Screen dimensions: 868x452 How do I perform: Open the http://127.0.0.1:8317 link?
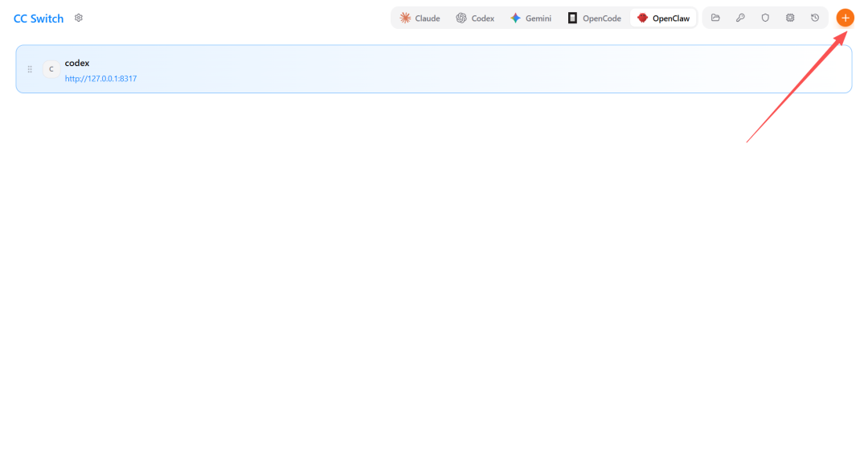(x=100, y=79)
